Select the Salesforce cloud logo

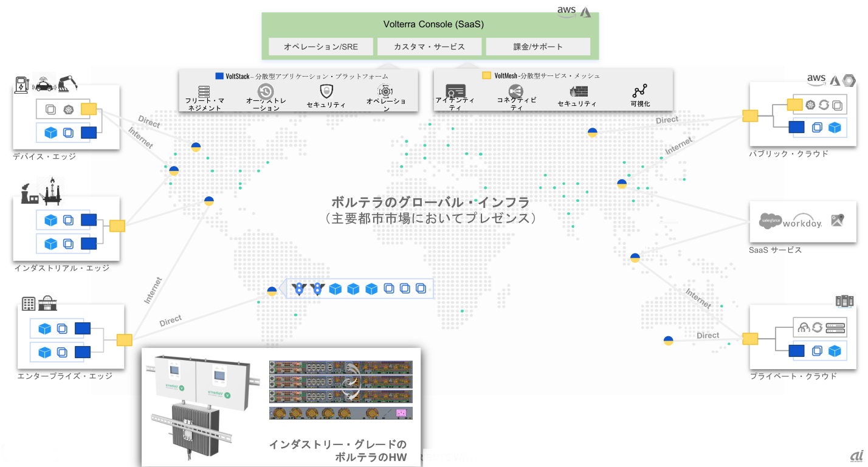coord(770,221)
